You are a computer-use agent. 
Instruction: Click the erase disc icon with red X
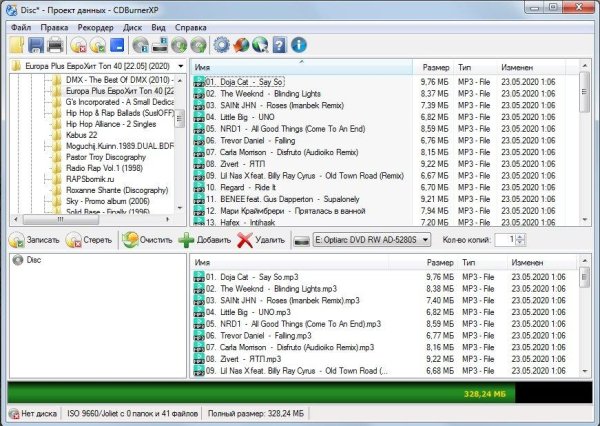[78, 45]
